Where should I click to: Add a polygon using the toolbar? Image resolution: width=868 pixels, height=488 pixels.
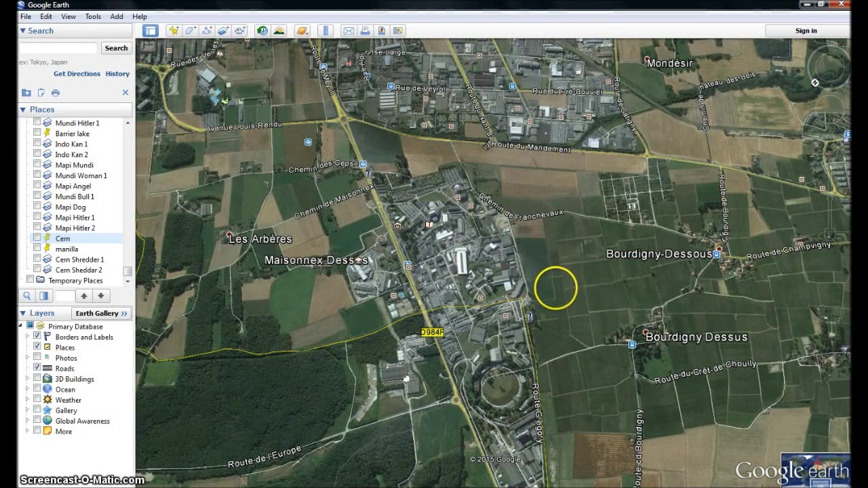[x=191, y=30]
